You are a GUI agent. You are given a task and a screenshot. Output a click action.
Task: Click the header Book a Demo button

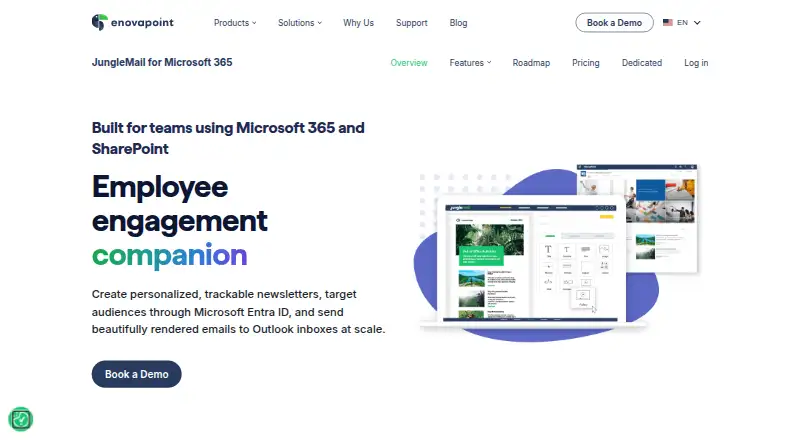614,22
